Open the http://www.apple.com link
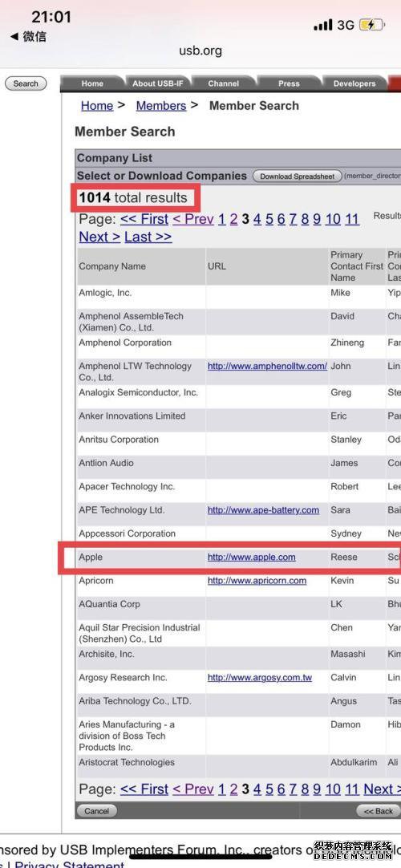The width and height of the screenshot is (401, 868). 252,558
